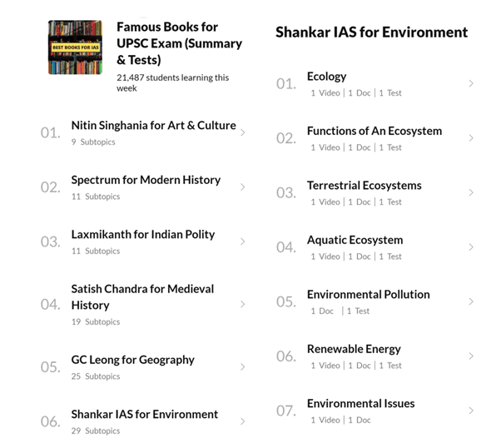This screenshot has height=448, width=501.
Task: Click the Shankar IAS for Environment heading
Action: tap(372, 32)
